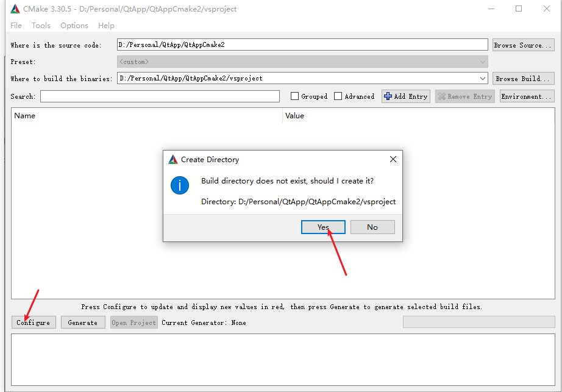The height and width of the screenshot is (392, 562).
Task: Open the File menu
Action: pos(16,26)
